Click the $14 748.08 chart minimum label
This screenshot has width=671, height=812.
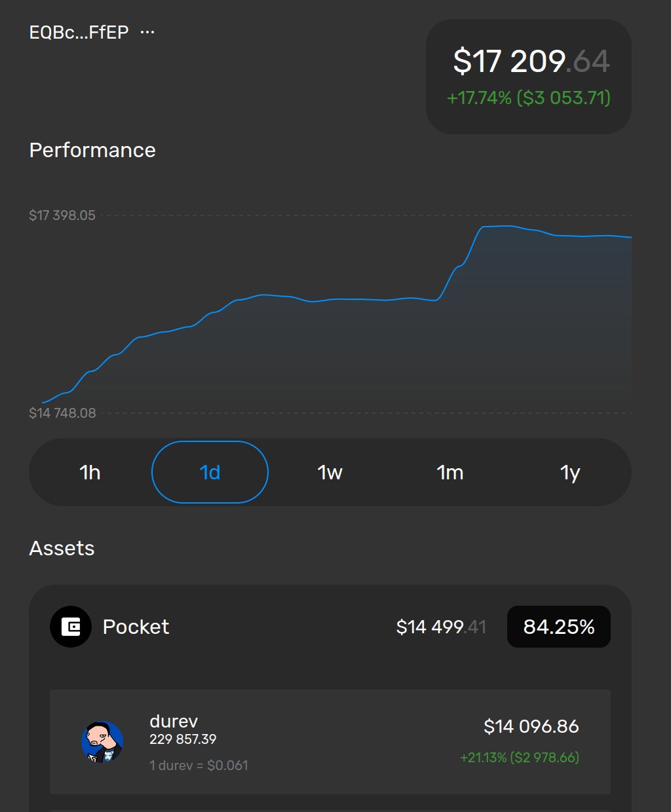click(62, 413)
